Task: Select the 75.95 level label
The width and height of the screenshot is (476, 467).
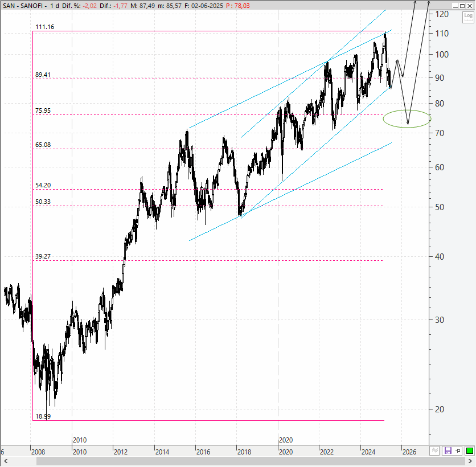Action: pos(43,110)
